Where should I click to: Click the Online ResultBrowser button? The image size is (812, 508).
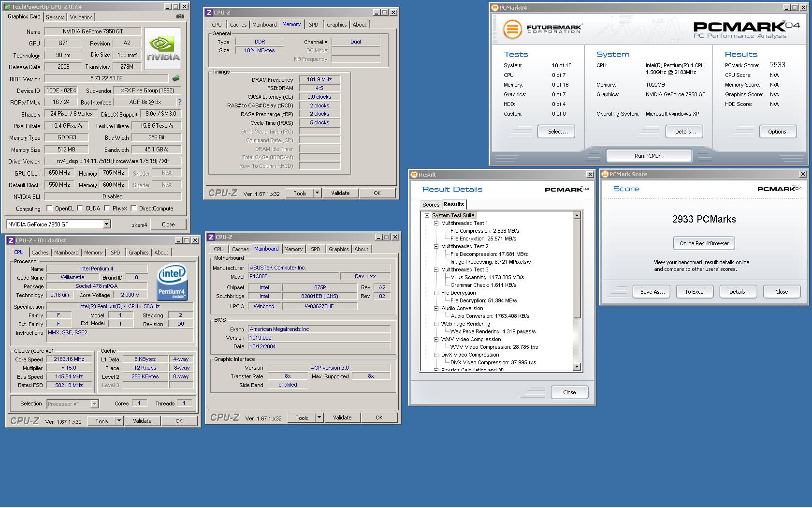pos(704,243)
